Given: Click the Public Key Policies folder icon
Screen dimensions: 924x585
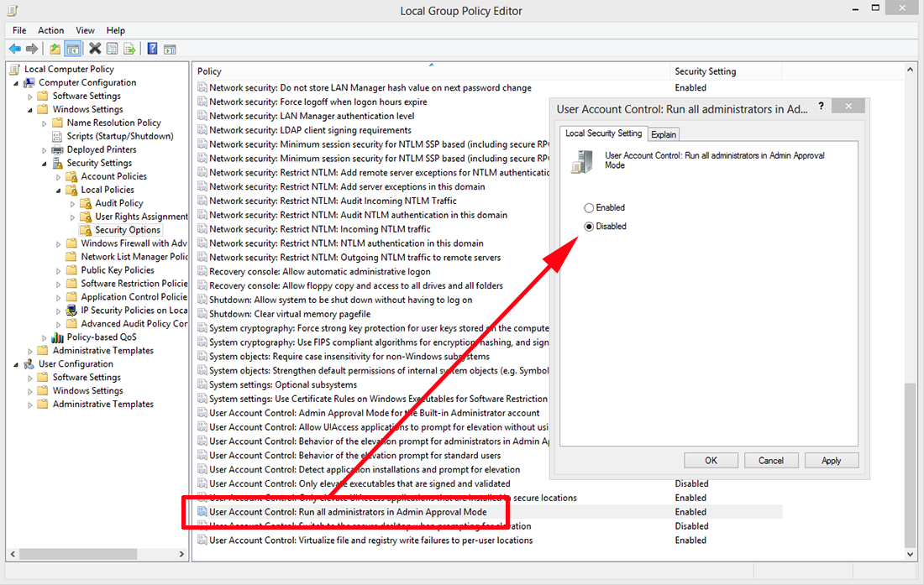Looking at the screenshot, I should (71, 270).
